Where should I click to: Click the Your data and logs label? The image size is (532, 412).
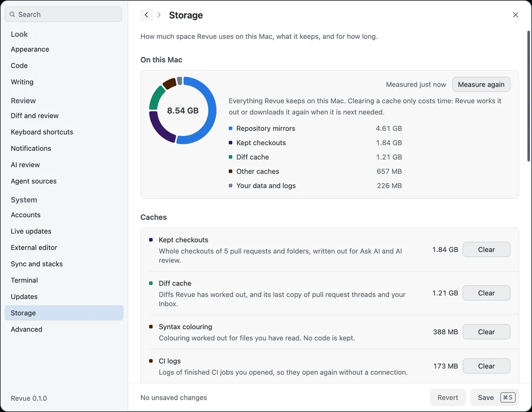[266, 186]
